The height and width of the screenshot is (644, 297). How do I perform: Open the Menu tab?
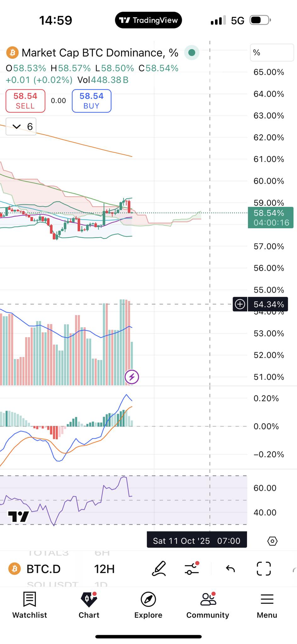pos(267,605)
